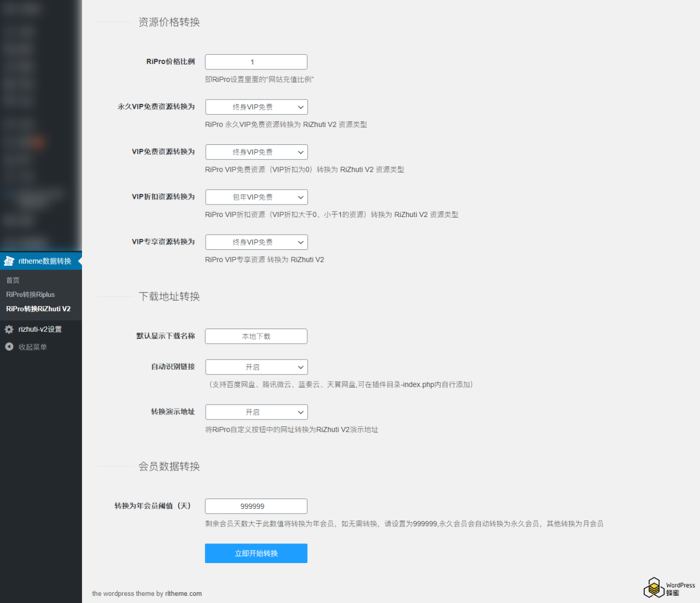This screenshot has width=700, height=603.
Task: Click the 收起菜单 collapse arrow icon
Action: (x=9, y=347)
